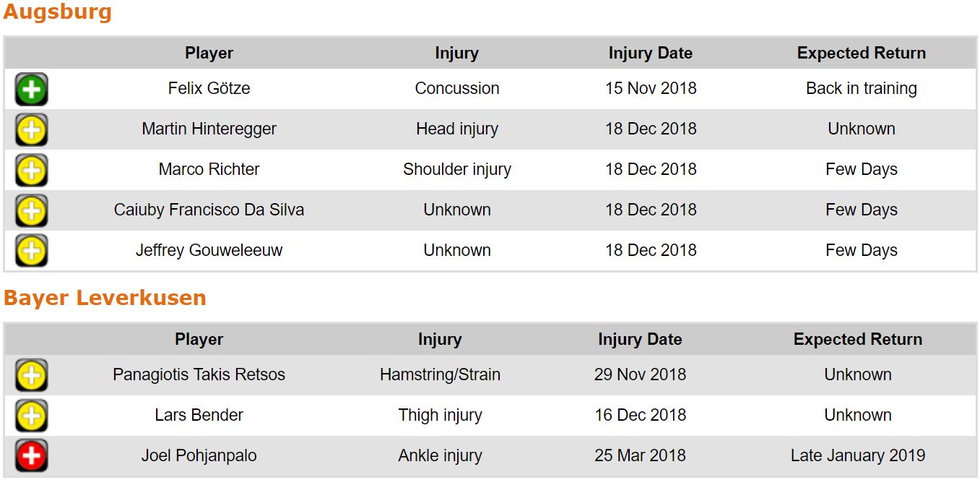Select the yellow icon in Lars Bender's row
This screenshot has width=980, height=480.
pyautogui.click(x=31, y=416)
